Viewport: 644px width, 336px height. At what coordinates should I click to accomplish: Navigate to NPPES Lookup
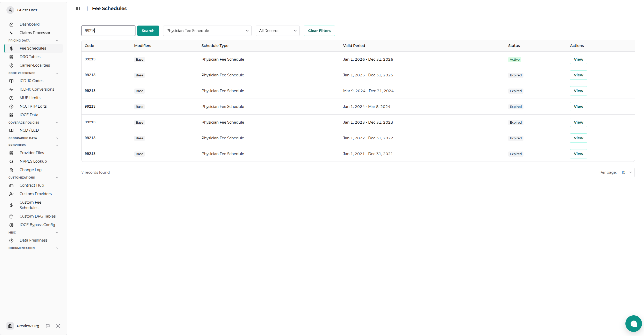[34, 161]
